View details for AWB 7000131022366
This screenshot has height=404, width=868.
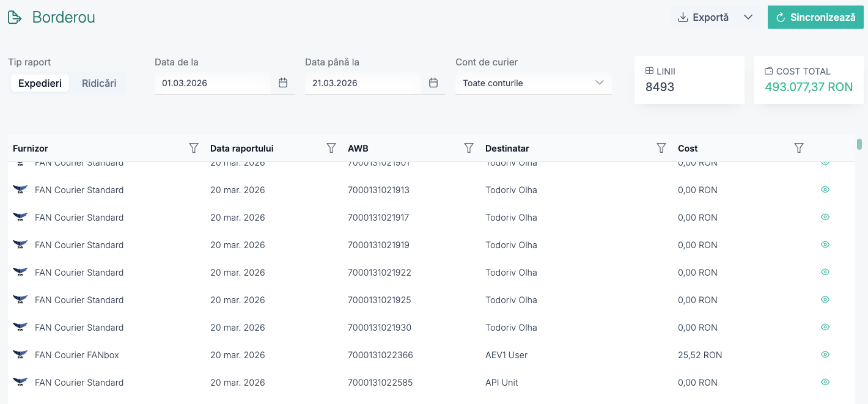coord(825,354)
